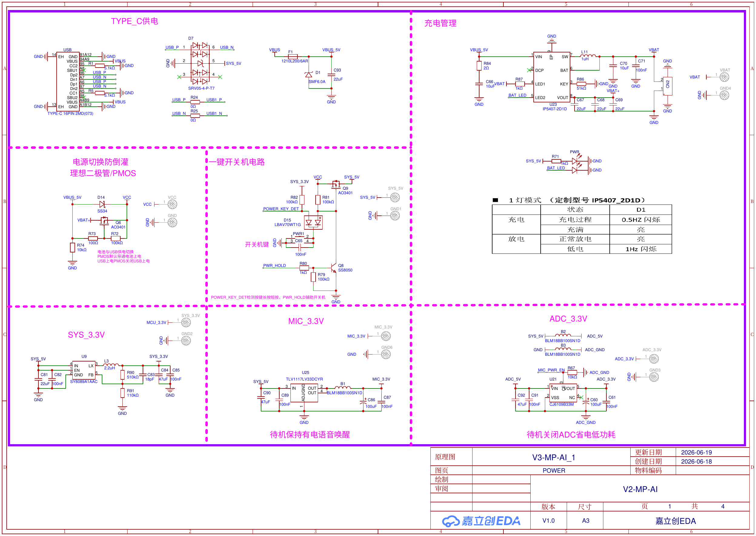Select the C93 22uF capacitor symbol

(x=331, y=75)
